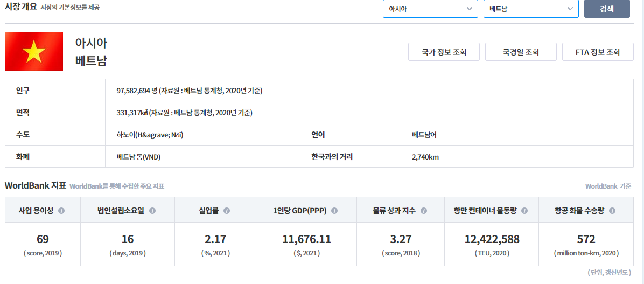644x284 pixels.
Task: Click info icon next to 사업 용이성
Action: (x=61, y=210)
